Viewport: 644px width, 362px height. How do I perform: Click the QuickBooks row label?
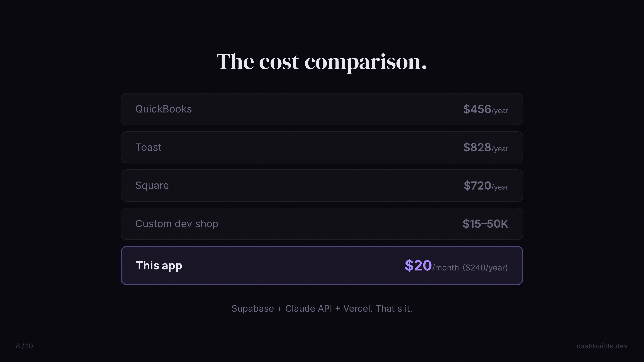[164, 109]
